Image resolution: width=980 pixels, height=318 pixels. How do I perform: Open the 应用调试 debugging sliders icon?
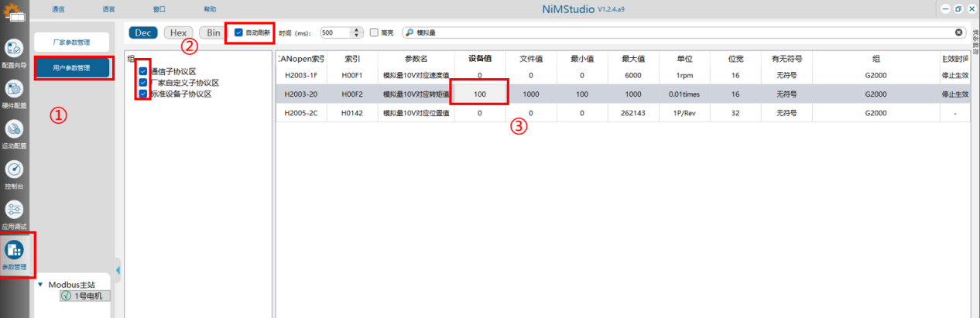tap(15, 210)
